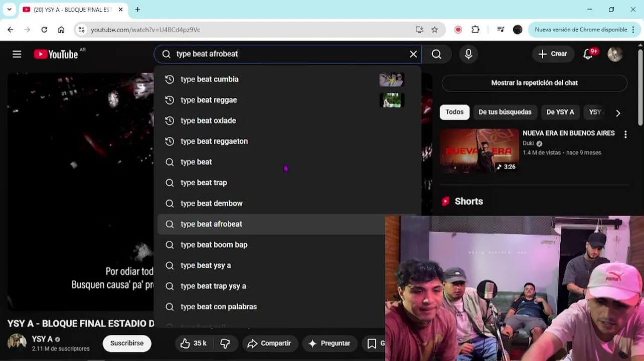Open the site information icon in address bar
This screenshot has width=644, height=361.
(x=82, y=30)
